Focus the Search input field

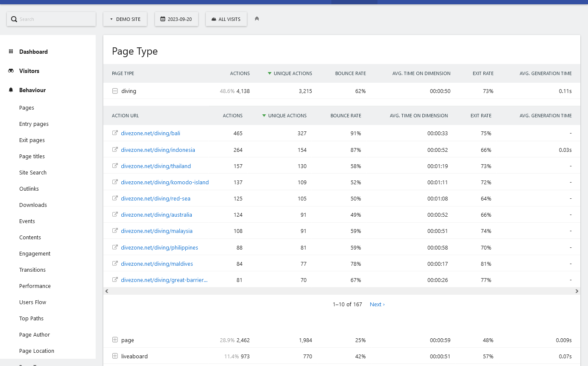[x=51, y=19]
